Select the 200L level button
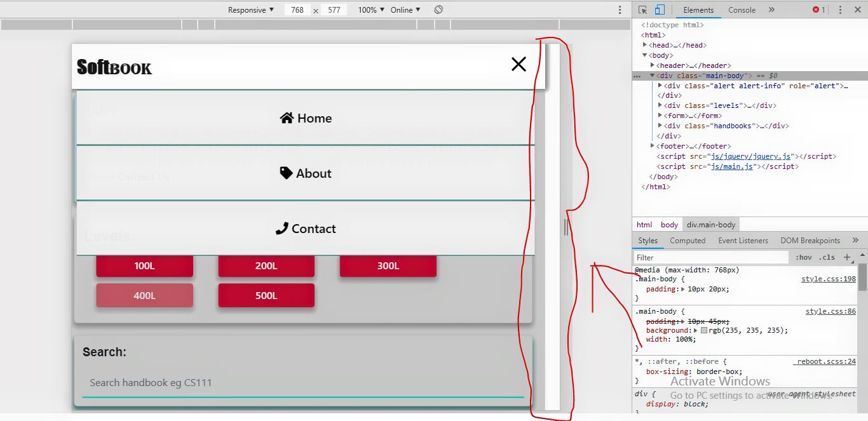The image size is (868, 421). tap(266, 266)
